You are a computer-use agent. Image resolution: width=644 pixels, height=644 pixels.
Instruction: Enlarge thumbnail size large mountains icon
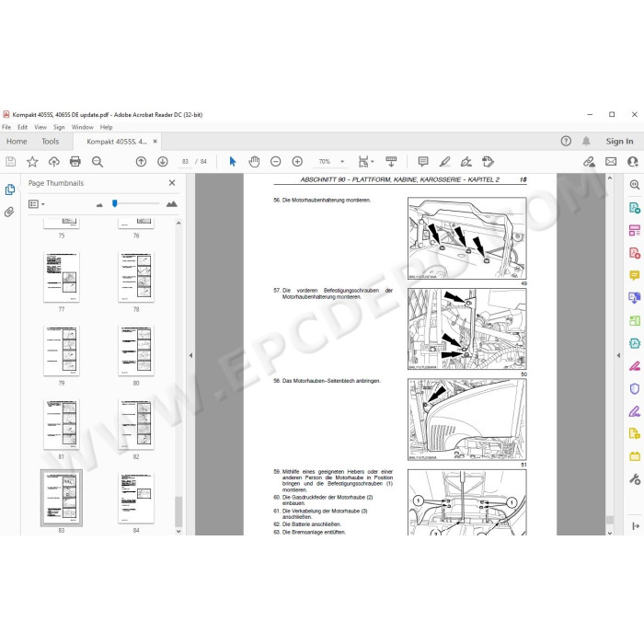172,203
